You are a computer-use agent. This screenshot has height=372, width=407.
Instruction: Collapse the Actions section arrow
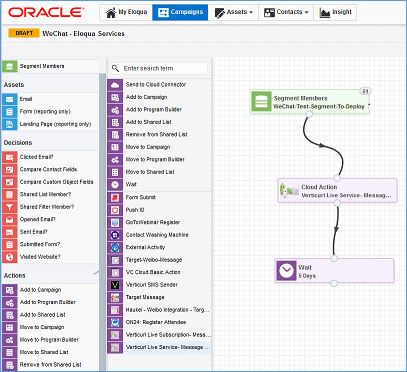point(96,273)
